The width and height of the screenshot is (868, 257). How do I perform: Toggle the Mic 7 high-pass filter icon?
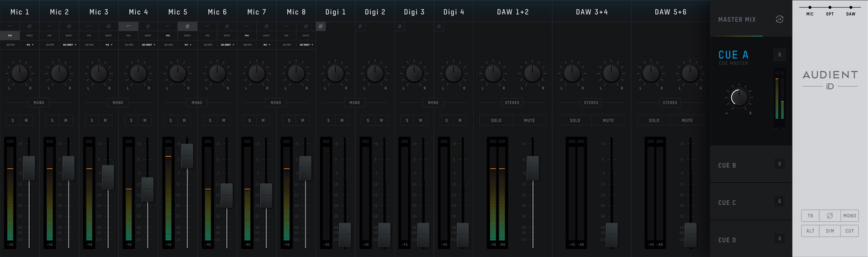coord(247,27)
